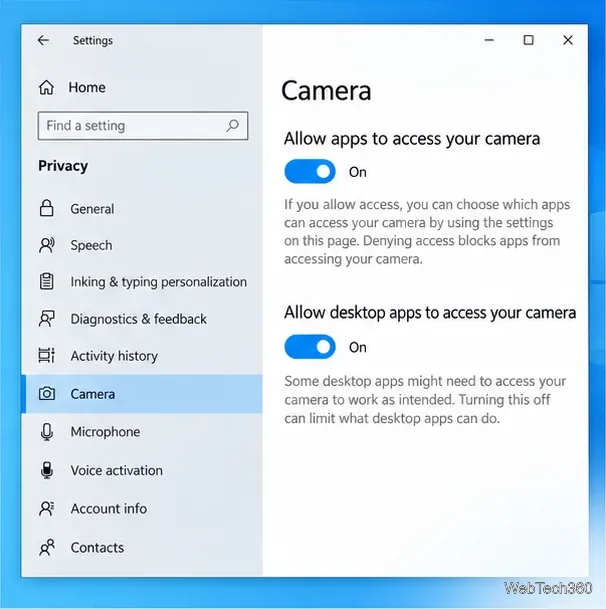Image resolution: width=606 pixels, height=609 pixels.
Task: Click the Find a setting search box
Action: click(143, 126)
